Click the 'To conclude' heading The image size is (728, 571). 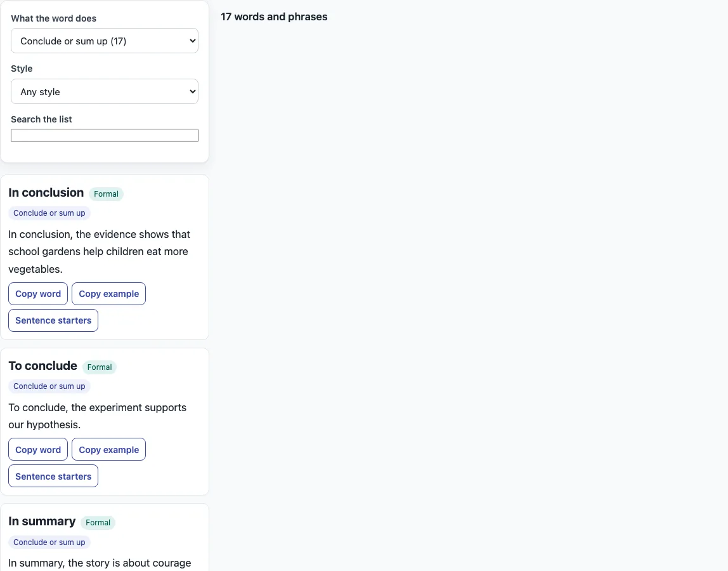coord(42,366)
